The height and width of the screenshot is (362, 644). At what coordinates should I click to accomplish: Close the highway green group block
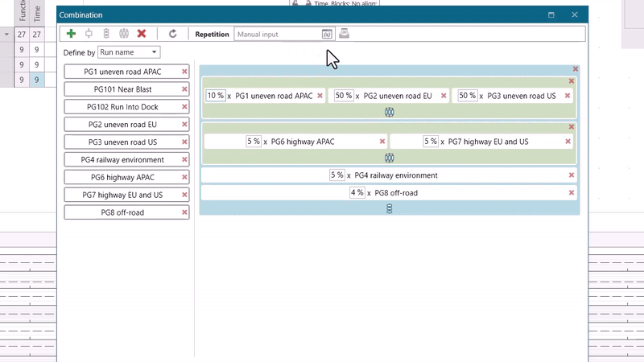(572, 127)
